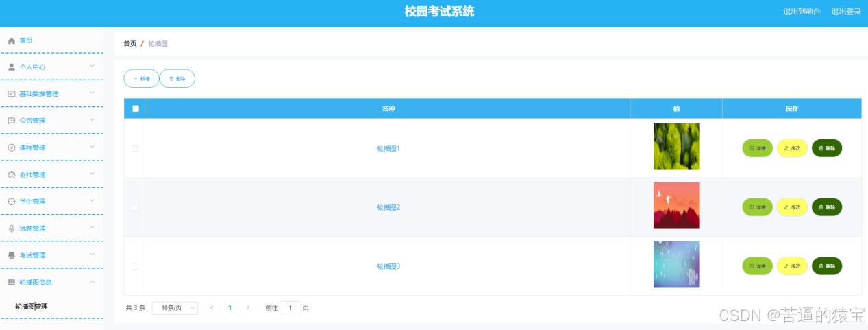Click the chat bubble icon for 公告管理

click(x=11, y=121)
